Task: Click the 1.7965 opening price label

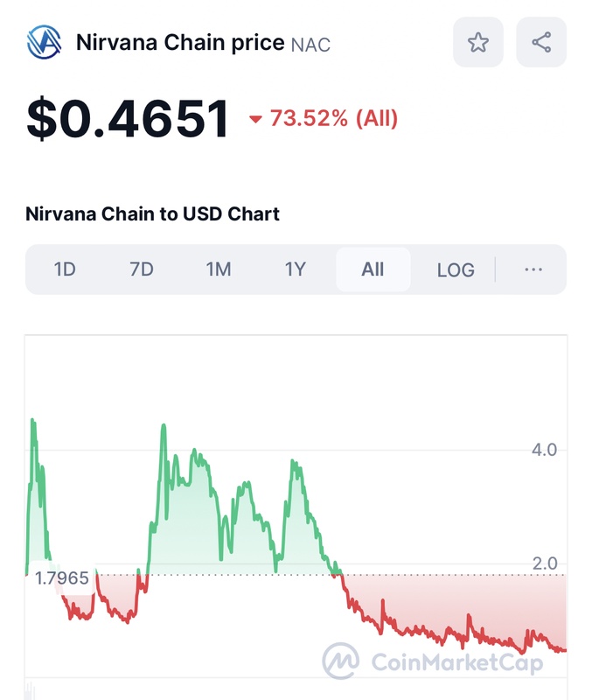Action: [x=62, y=578]
